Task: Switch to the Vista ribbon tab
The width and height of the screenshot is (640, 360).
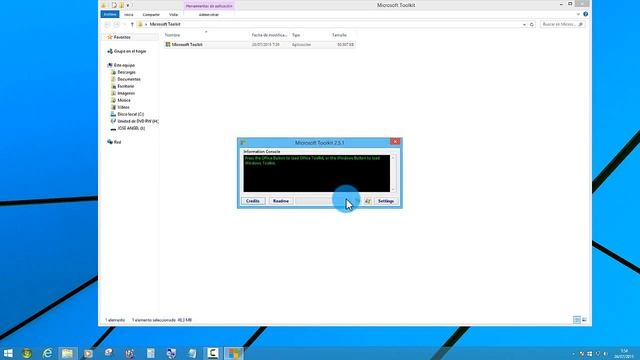Action: point(173,14)
